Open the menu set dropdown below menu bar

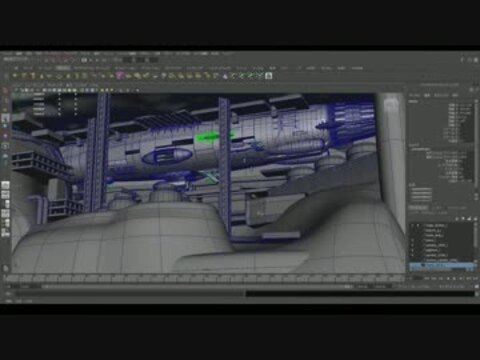coord(16,59)
